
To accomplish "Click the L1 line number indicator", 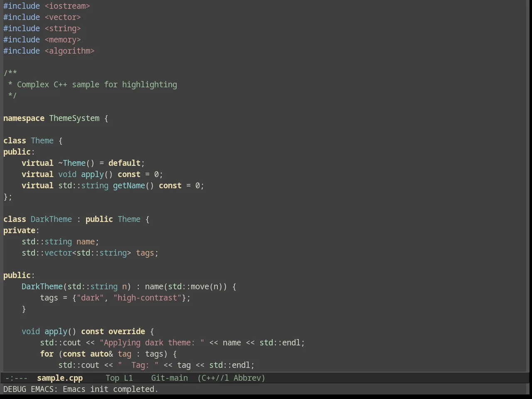I will 128,378.
